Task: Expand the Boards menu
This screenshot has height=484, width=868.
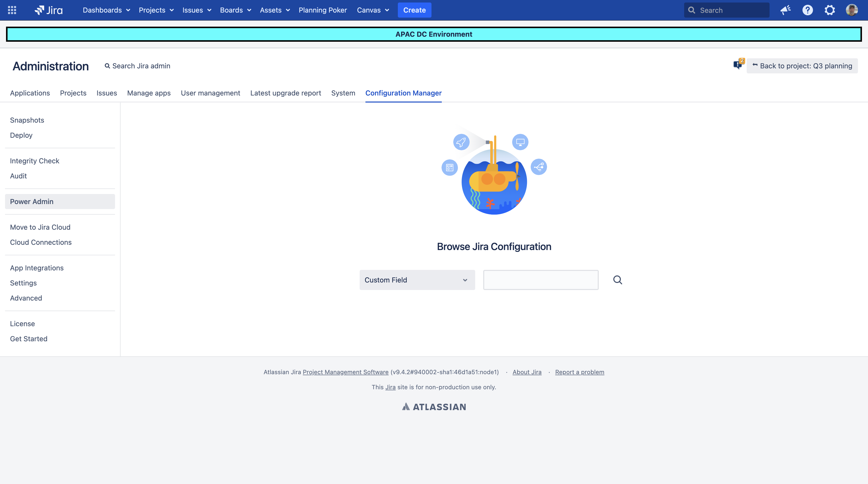Action: (236, 10)
